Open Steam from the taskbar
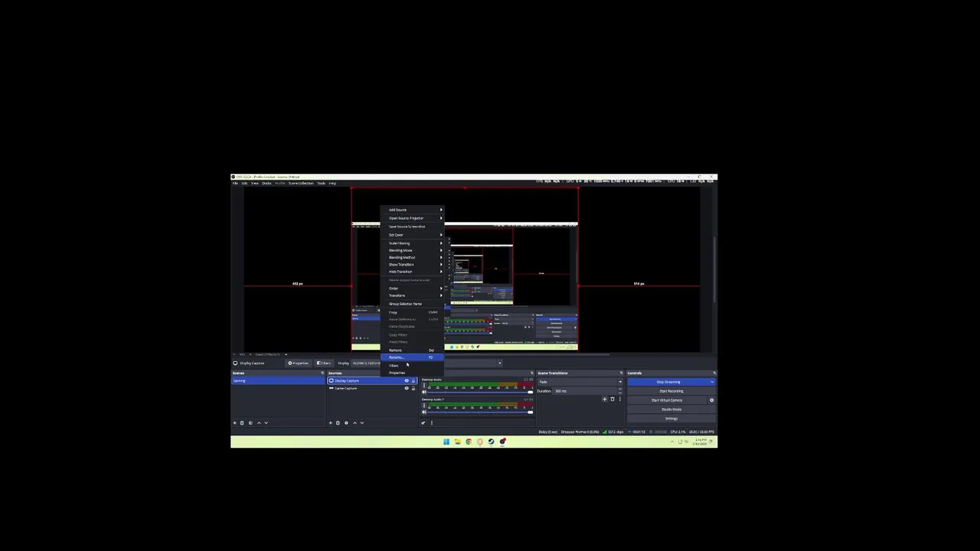This screenshot has width=980, height=551. (492, 442)
